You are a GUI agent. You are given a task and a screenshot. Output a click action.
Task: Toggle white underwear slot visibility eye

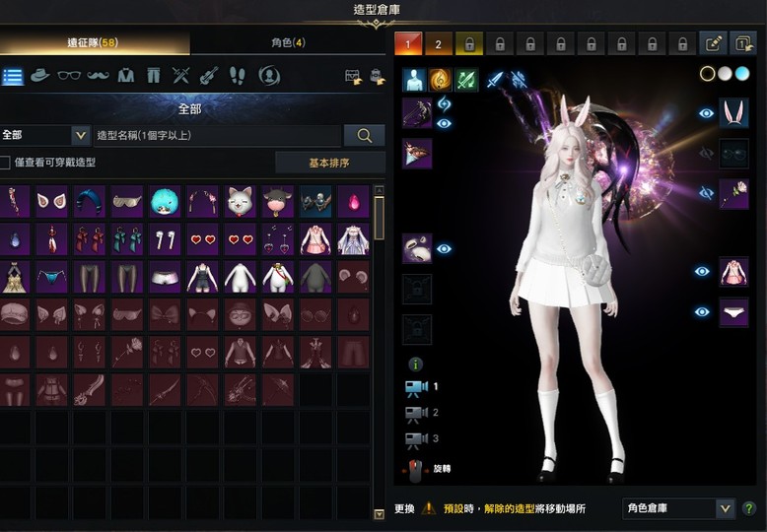coord(702,312)
